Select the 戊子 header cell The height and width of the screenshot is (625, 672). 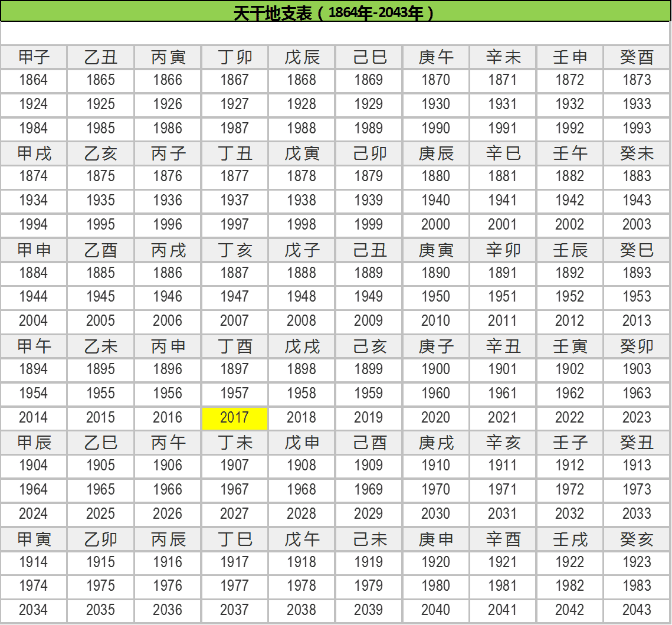(301, 250)
